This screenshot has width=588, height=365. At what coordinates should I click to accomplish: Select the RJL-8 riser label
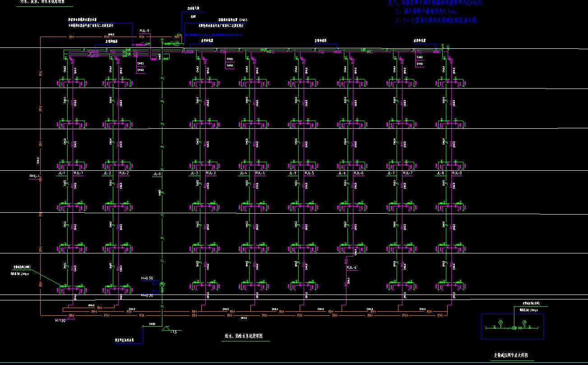(457, 173)
